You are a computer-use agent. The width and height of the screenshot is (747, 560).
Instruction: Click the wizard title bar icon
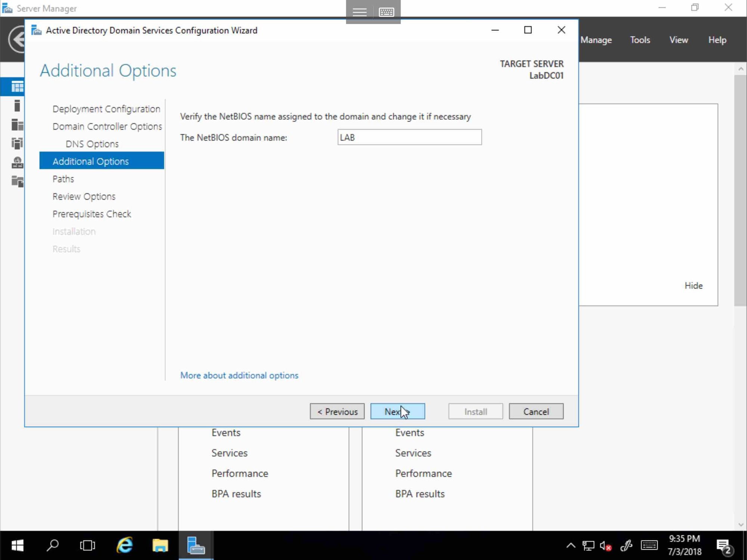[36, 30]
